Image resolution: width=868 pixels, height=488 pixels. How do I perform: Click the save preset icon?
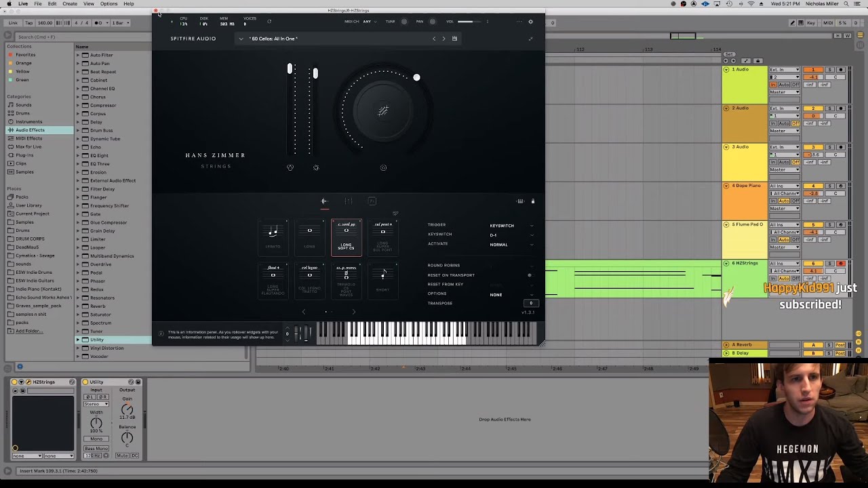pos(454,39)
